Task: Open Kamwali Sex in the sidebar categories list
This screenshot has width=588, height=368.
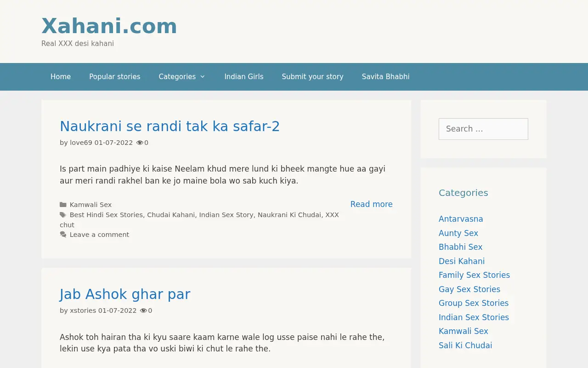Action: coord(464,331)
